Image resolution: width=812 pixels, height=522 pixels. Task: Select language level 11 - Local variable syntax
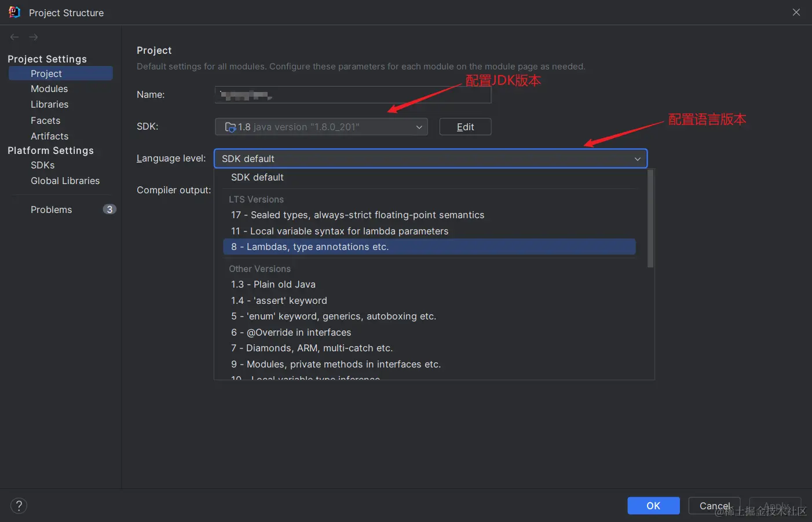(430, 231)
